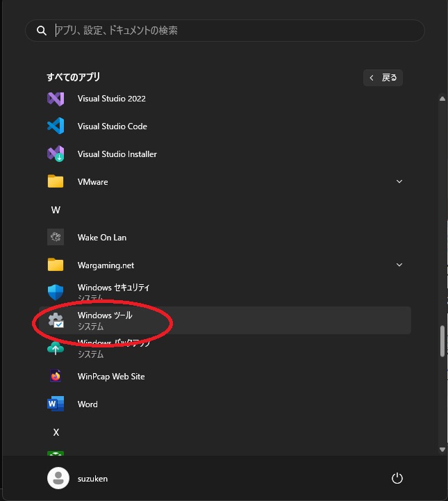Screen dimensions: 448x501
Task: Click the scrollbar up arrow
Action: [x=442, y=99]
